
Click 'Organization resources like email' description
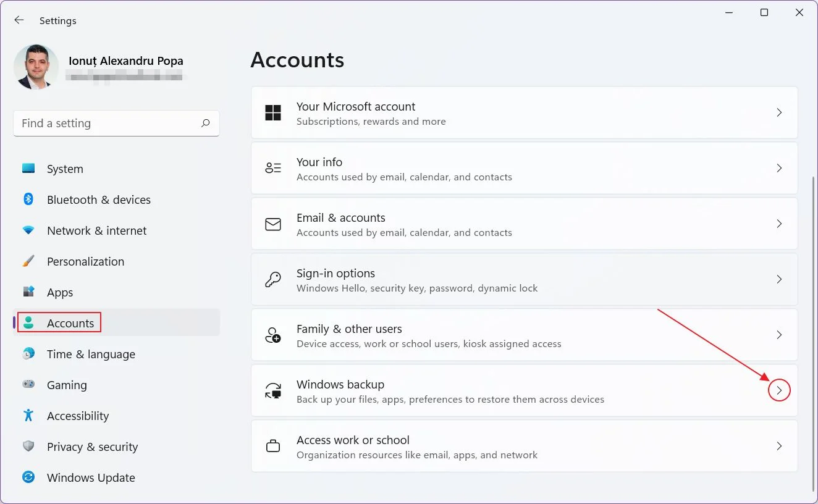(417, 455)
